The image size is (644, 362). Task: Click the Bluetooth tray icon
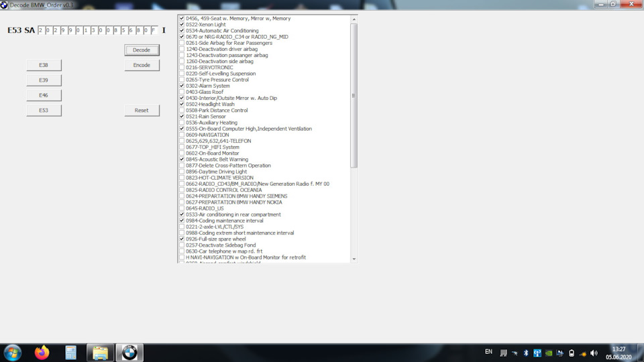(x=526, y=353)
